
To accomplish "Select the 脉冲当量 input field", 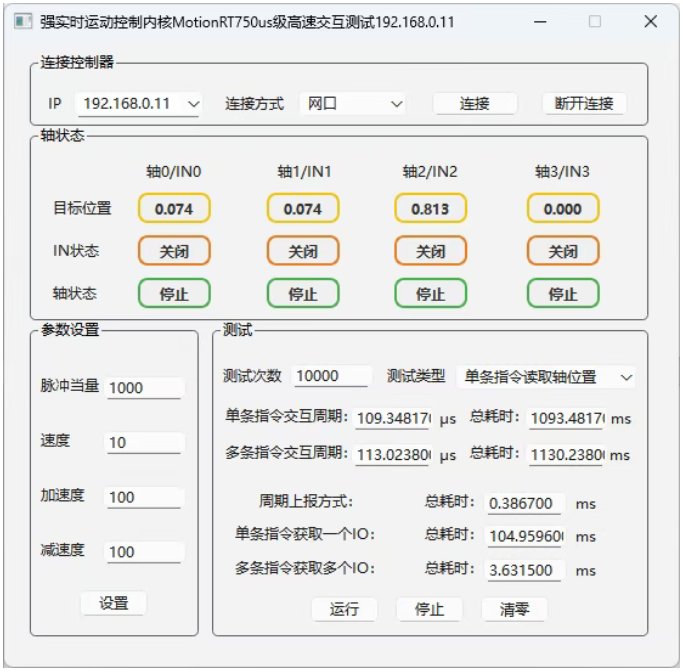I will point(144,388).
